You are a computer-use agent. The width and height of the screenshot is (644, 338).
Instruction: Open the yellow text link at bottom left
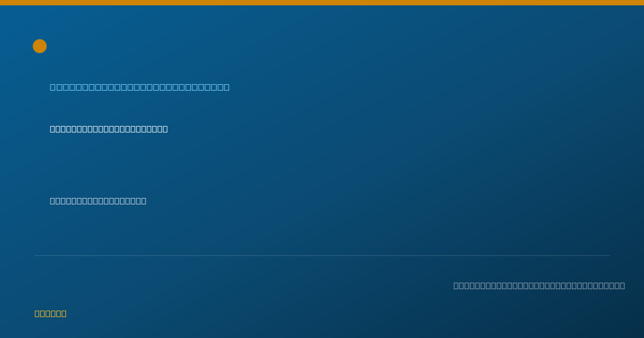pyautogui.click(x=50, y=313)
